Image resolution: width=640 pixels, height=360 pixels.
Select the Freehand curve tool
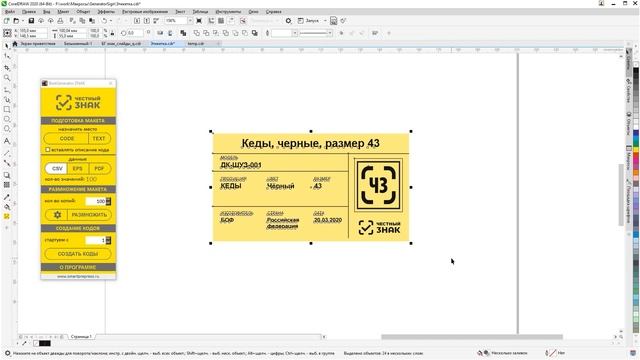7,90
